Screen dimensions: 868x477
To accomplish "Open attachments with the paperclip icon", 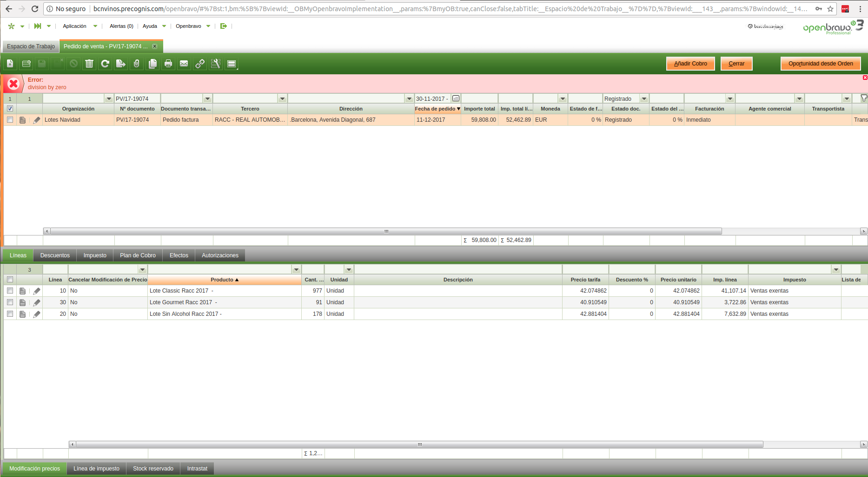I will click(x=137, y=64).
